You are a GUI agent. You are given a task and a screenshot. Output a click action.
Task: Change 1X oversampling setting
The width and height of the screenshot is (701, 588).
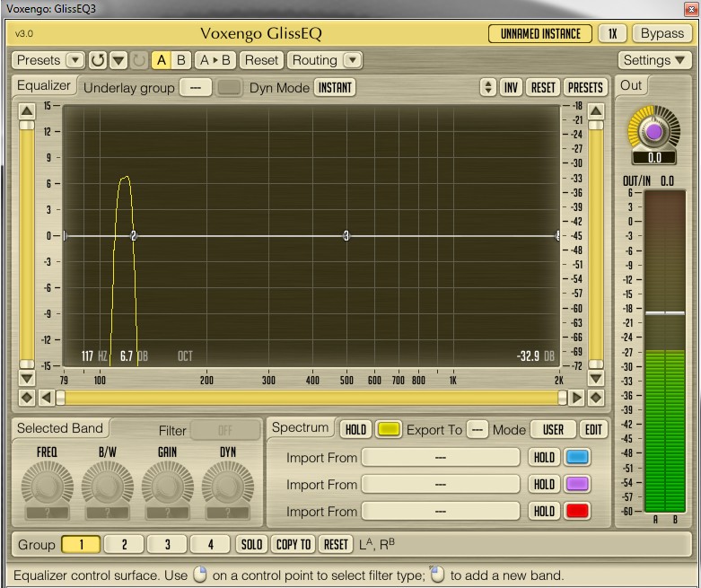click(x=612, y=33)
